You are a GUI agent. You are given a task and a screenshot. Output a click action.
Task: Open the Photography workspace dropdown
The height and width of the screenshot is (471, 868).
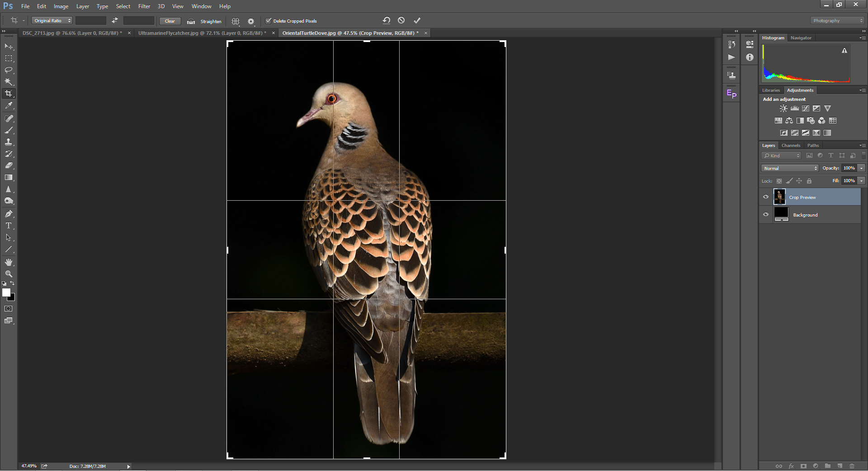(x=837, y=21)
